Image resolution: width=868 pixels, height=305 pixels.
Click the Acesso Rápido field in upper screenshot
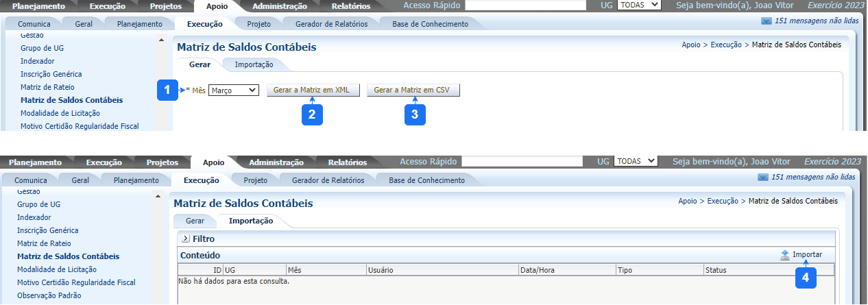525,5
